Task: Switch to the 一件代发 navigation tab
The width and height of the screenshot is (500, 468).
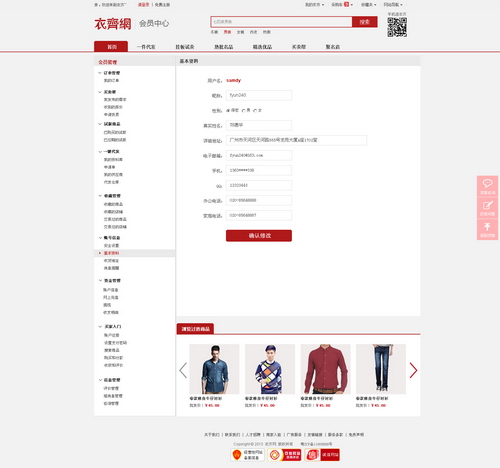Action: [146, 47]
